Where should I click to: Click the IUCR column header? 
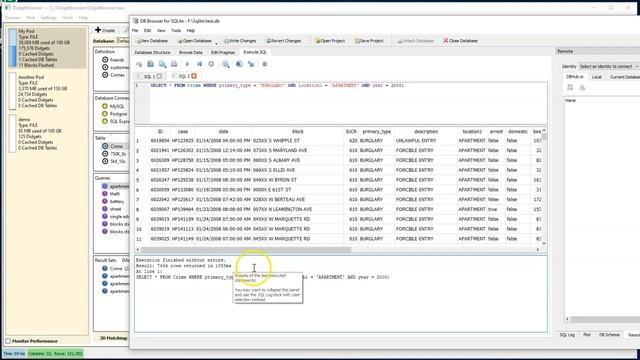[x=351, y=132]
